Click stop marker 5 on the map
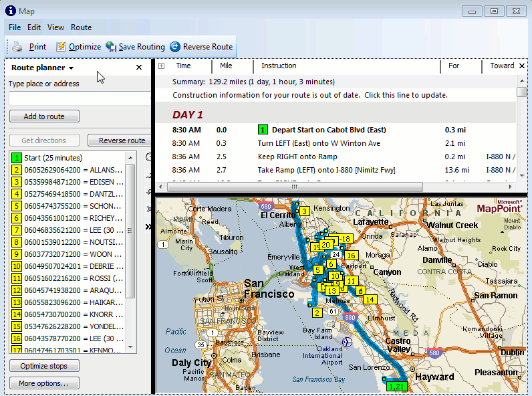 (317, 270)
